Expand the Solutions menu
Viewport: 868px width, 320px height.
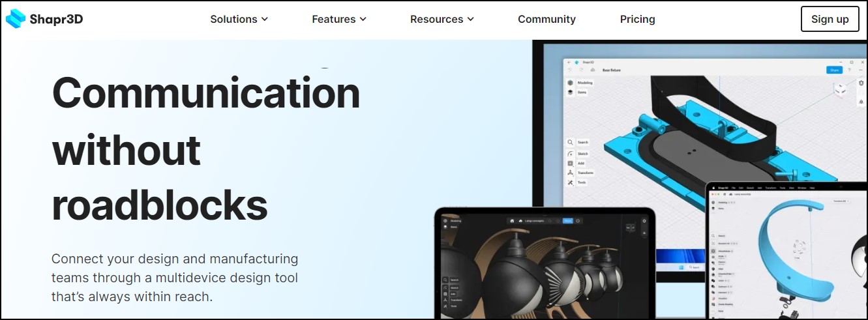coord(239,20)
